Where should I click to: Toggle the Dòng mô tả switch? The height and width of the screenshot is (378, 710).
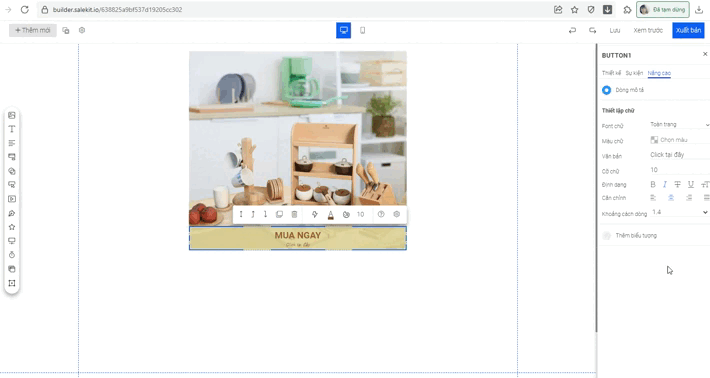(x=606, y=90)
